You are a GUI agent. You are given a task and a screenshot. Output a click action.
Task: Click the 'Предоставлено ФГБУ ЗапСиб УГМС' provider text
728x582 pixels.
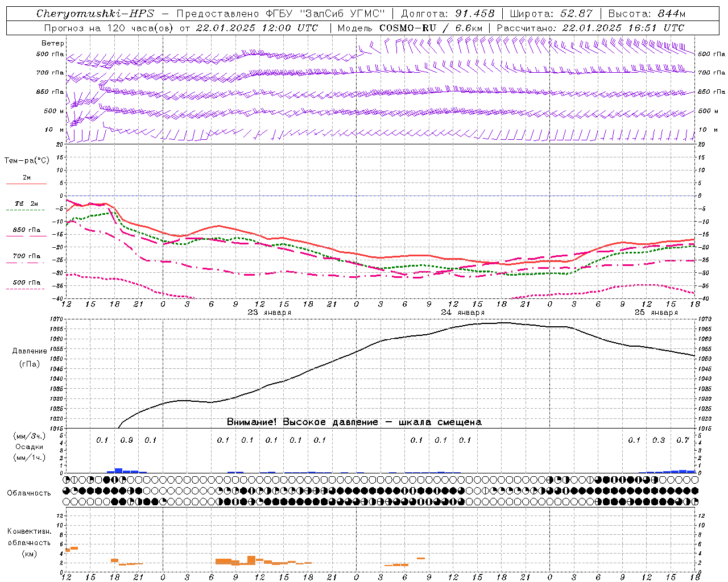(281, 14)
